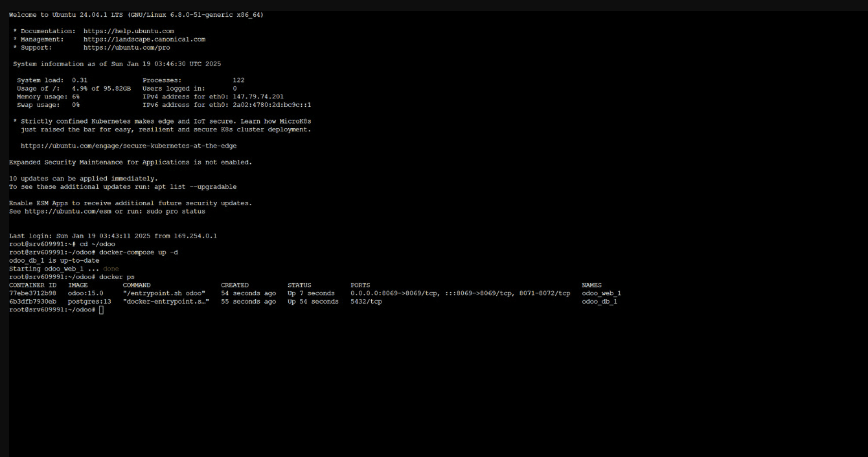This screenshot has height=457, width=868.
Task: Click the 4.9% of 95.82GB disk usage
Action: pos(101,89)
